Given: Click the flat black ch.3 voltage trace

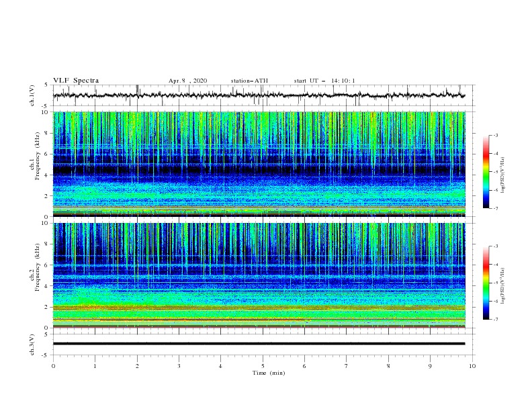Looking at the screenshot, I should pyautogui.click(x=259, y=344).
